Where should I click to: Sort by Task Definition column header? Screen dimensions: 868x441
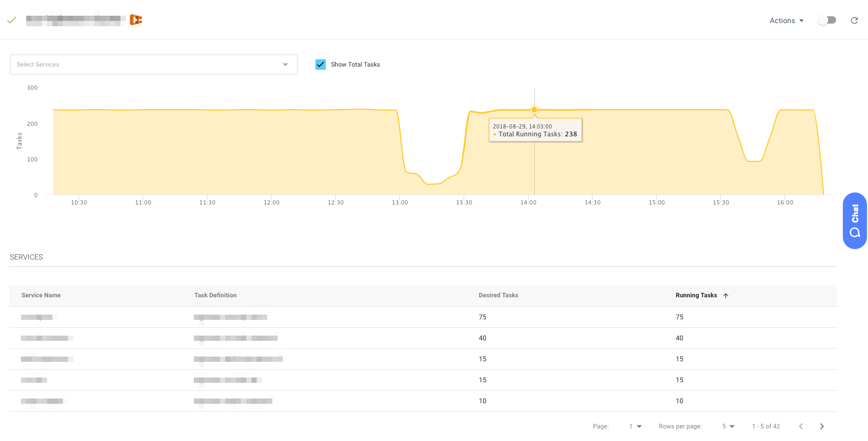(x=215, y=295)
